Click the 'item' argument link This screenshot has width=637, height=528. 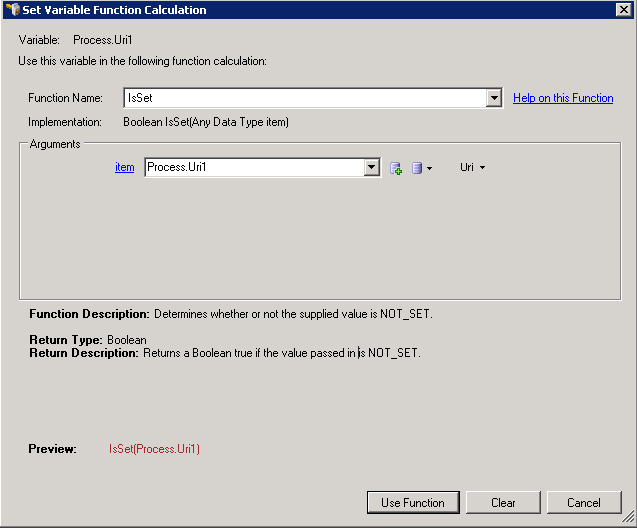[x=124, y=168]
